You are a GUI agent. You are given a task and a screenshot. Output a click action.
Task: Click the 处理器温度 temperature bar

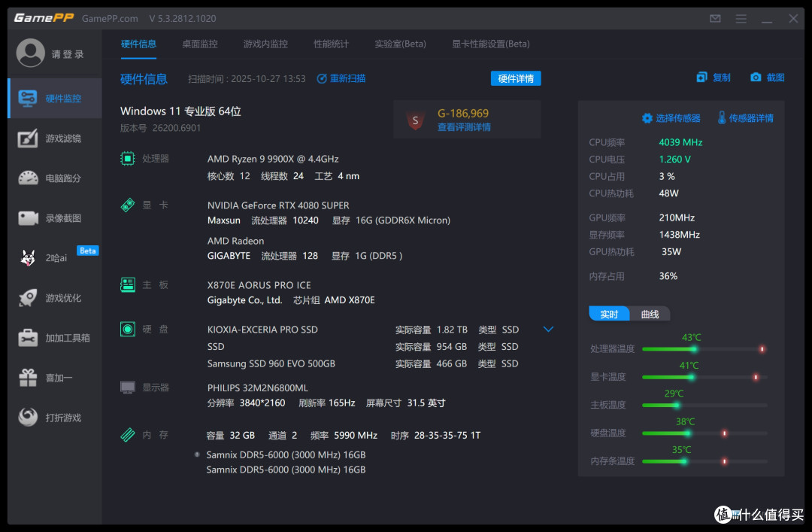pos(704,349)
